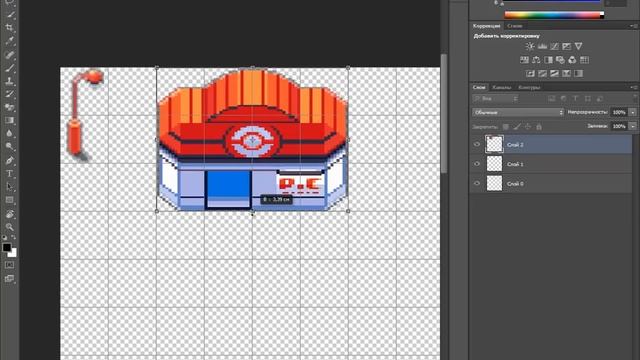Add a Black & White adjustment

coord(548,60)
